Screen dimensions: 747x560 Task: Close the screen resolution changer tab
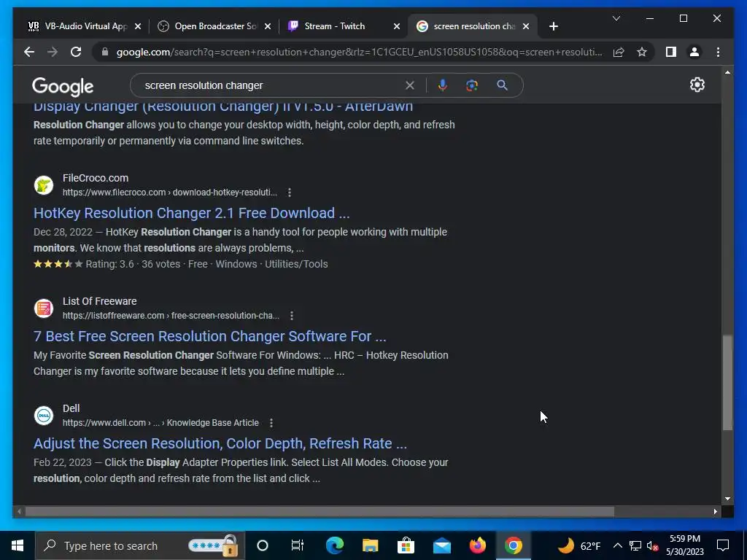point(525,26)
